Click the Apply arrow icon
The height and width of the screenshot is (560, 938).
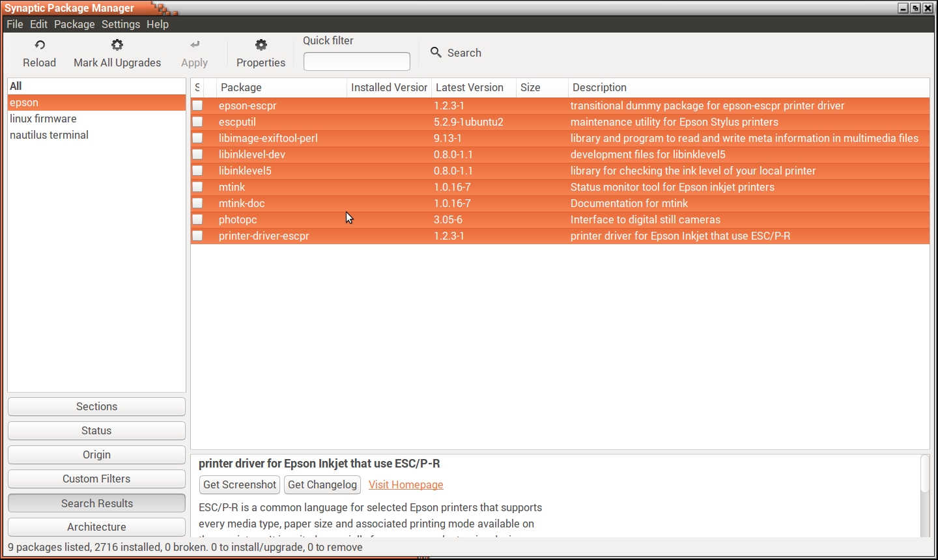(x=194, y=45)
